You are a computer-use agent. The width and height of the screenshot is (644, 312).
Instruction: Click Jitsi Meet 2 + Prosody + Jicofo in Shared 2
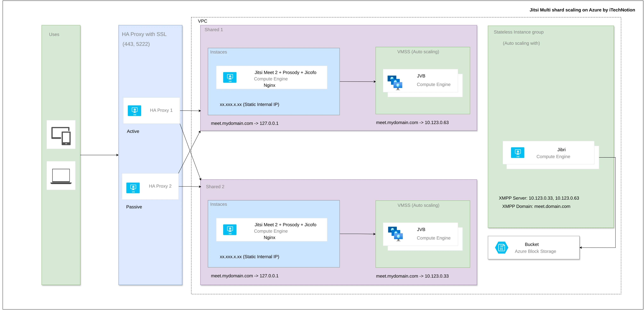tap(286, 225)
